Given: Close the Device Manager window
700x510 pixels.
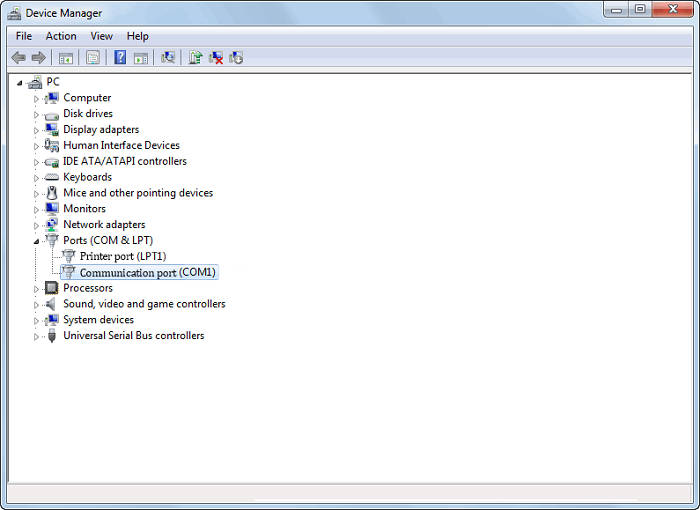Looking at the screenshot, I should pyautogui.click(x=673, y=9).
